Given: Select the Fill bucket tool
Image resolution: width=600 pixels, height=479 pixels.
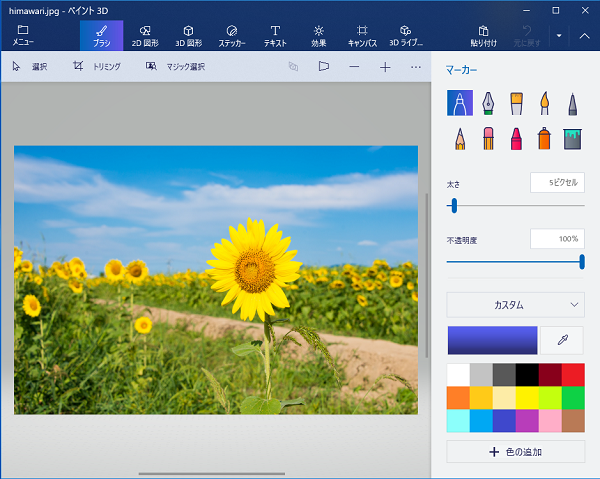Looking at the screenshot, I should (x=572, y=138).
